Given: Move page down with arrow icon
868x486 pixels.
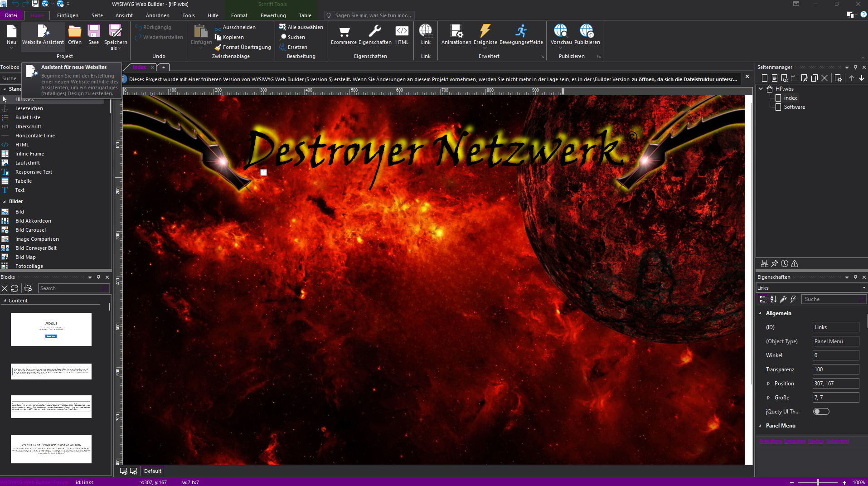Looking at the screenshot, I should pyautogui.click(x=862, y=78).
